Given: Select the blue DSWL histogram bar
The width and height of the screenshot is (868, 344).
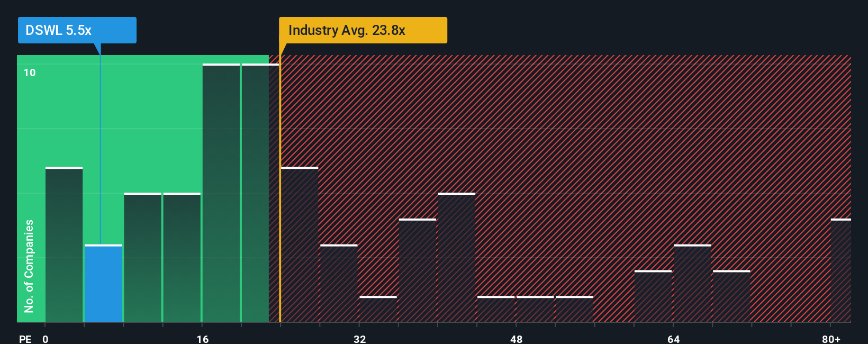Looking at the screenshot, I should pos(103,283).
